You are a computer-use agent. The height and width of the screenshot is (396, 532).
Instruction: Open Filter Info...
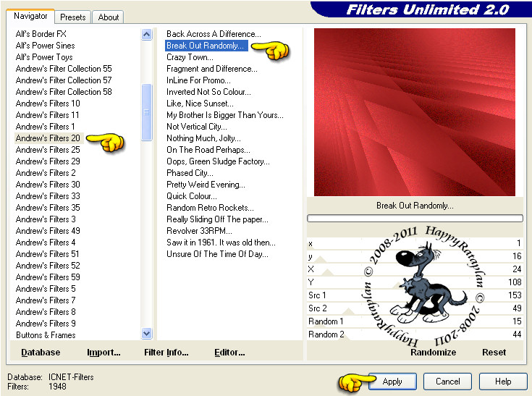tap(166, 353)
